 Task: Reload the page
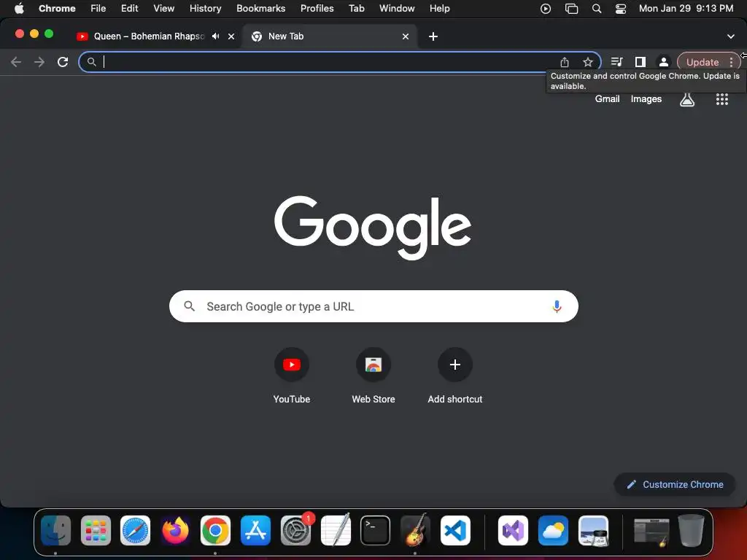63,62
